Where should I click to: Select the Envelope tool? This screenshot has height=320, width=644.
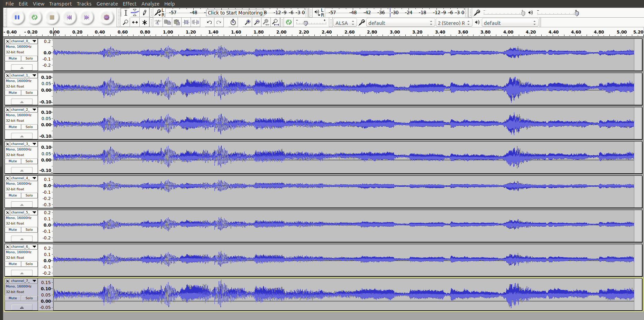tap(135, 12)
